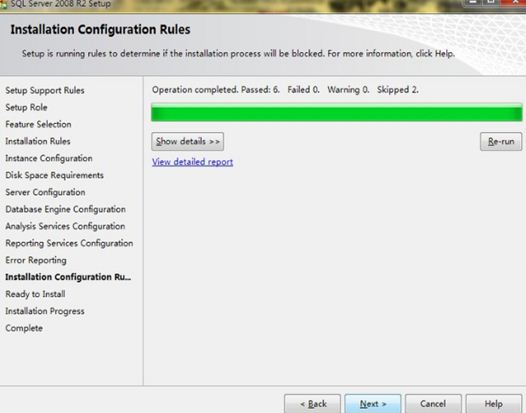This screenshot has width=526, height=413.
Task: Select Installation Progress step
Action: pyautogui.click(x=45, y=311)
